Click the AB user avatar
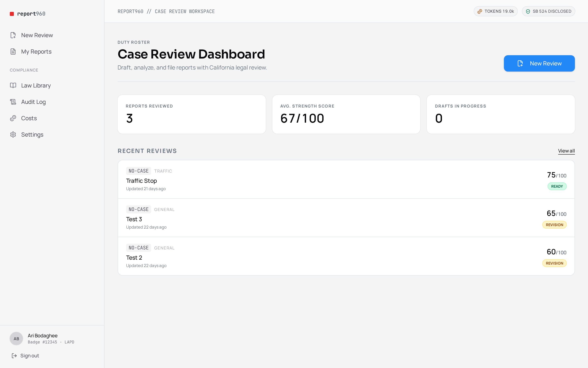Viewport: 588px width, 368px height. tap(16, 339)
